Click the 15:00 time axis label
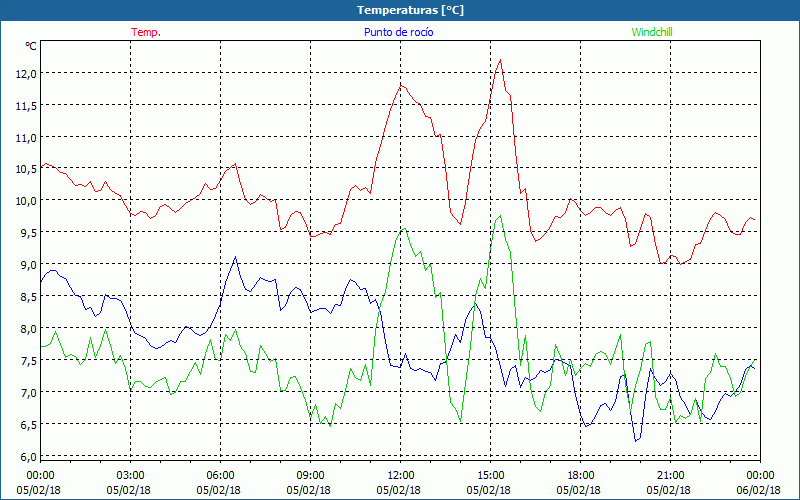 pyautogui.click(x=491, y=476)
